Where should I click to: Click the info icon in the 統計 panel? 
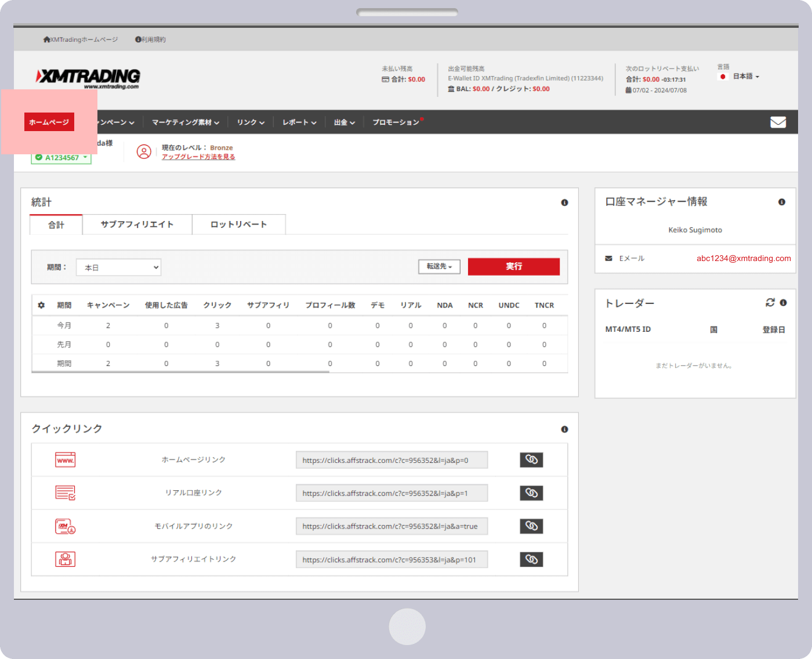[564, 202]
